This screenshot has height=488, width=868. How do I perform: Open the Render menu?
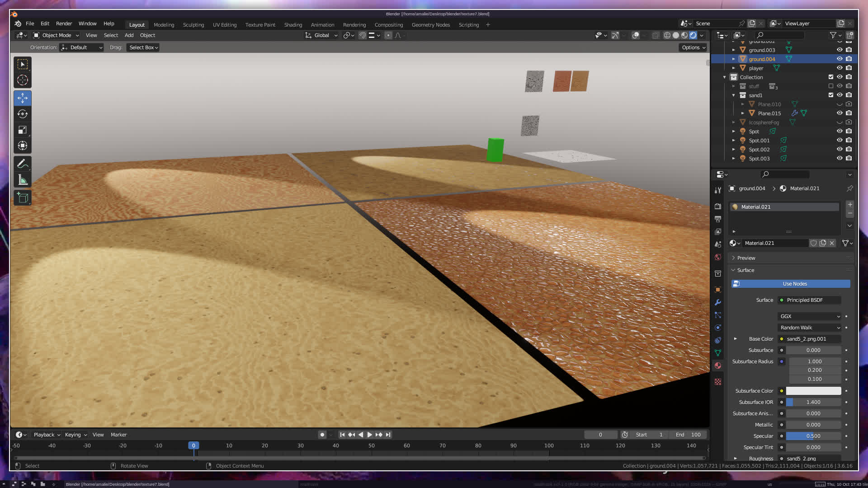tap(64, 23)
